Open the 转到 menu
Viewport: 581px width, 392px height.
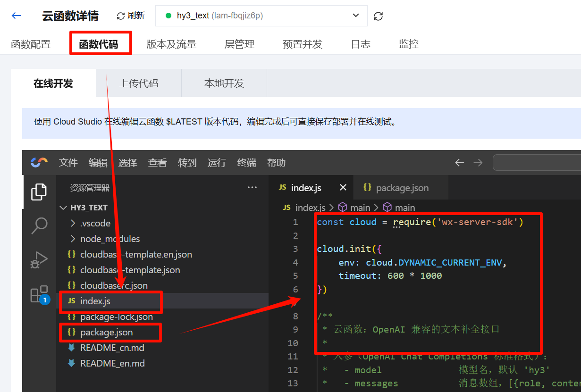[x=187, y=163]
